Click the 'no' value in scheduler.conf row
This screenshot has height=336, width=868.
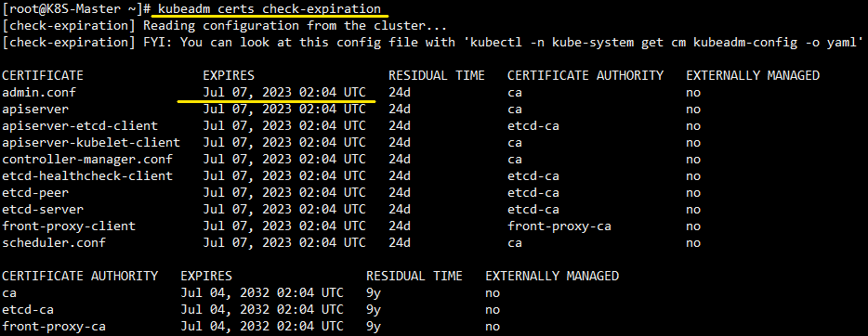pos(693,244)
